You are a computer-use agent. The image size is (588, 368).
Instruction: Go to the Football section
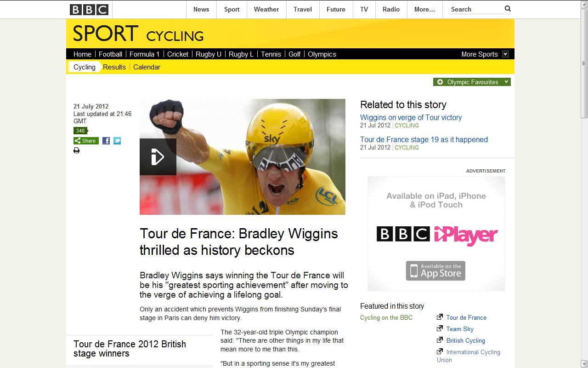[110, 54]
